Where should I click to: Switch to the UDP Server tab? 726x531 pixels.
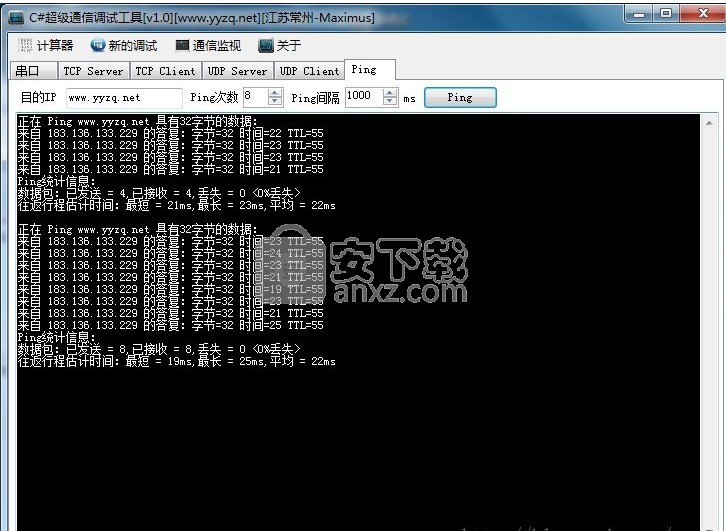coord(238,70)
